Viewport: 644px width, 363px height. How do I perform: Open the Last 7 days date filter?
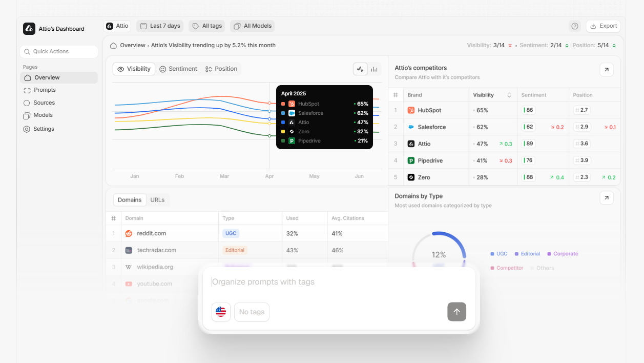(160, 26)
